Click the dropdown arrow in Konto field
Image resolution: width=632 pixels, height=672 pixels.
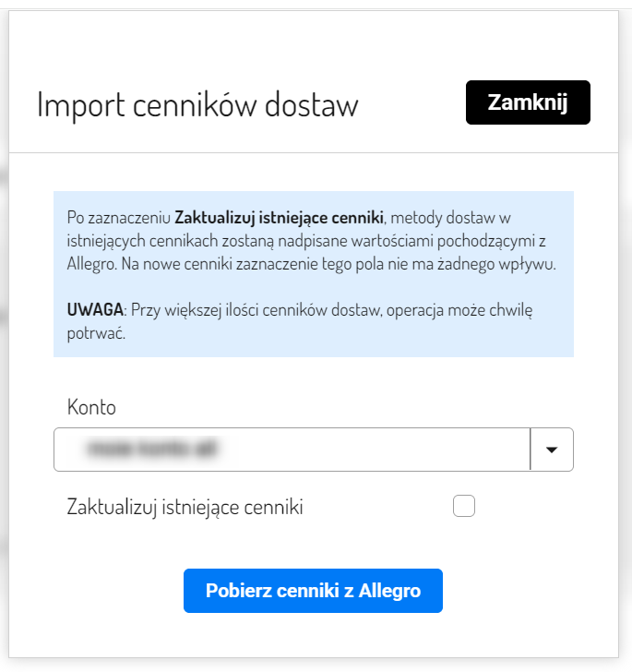point(552,450)
